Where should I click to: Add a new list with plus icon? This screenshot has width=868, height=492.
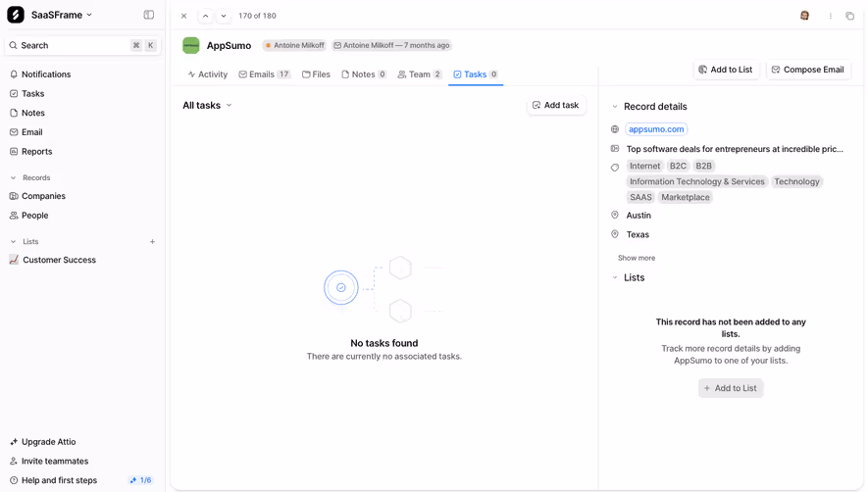tap(152, 242)
